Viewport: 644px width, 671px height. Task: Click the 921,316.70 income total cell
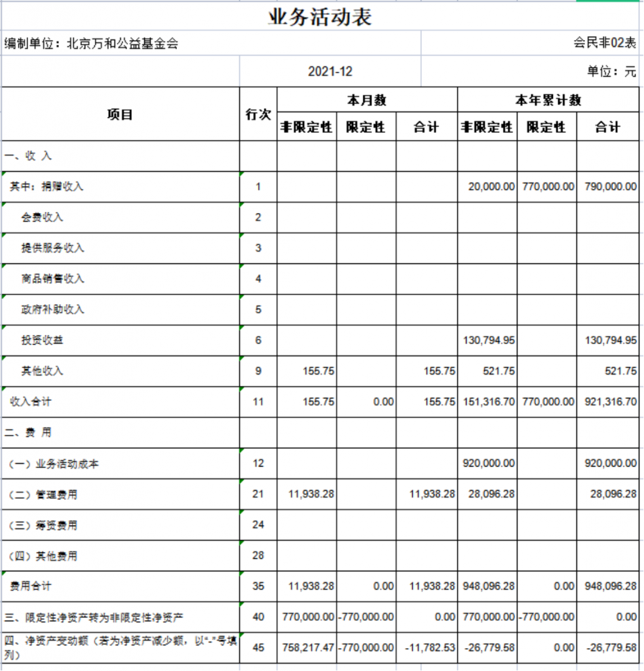pyautogui.click(x=607, y=402)
